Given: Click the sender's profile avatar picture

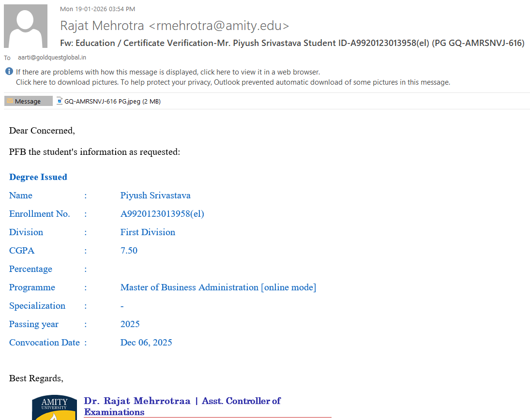Looking at the screenshot, I should 26,26.
